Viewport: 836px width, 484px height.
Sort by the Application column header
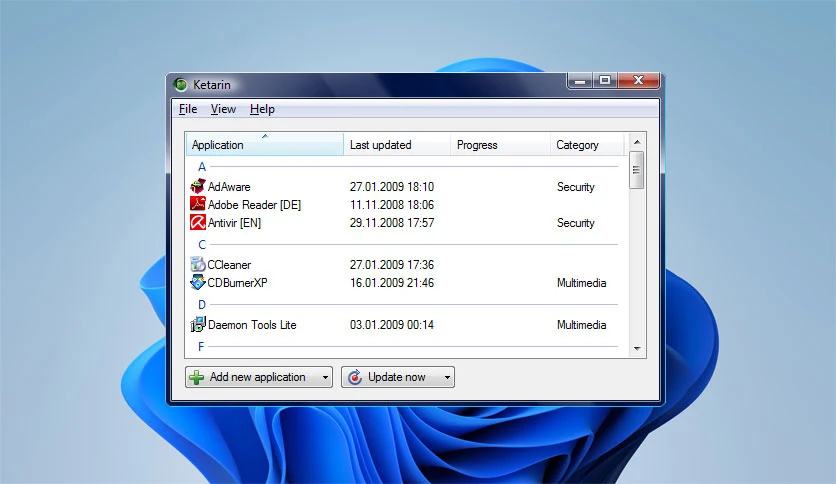click(264, 144)
